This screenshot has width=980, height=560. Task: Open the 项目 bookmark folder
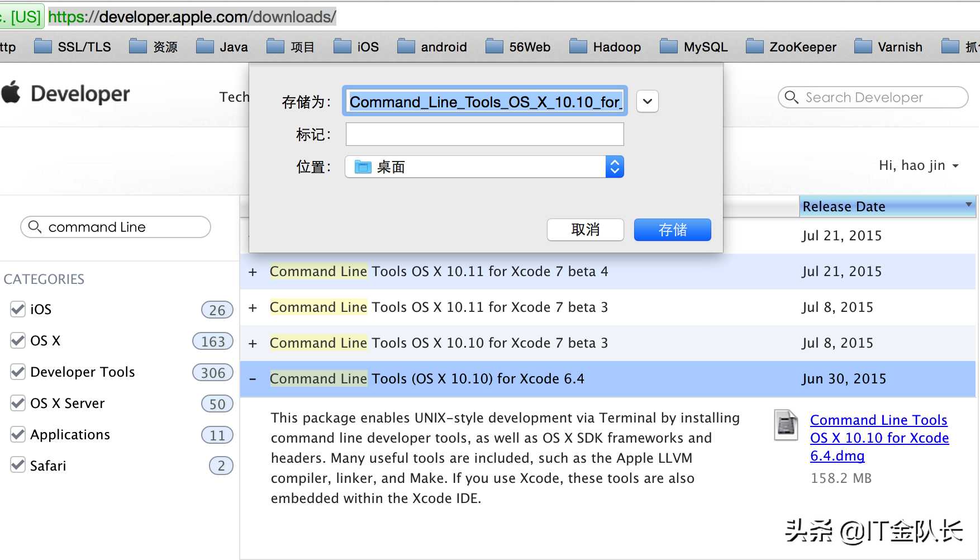[291, 47]
